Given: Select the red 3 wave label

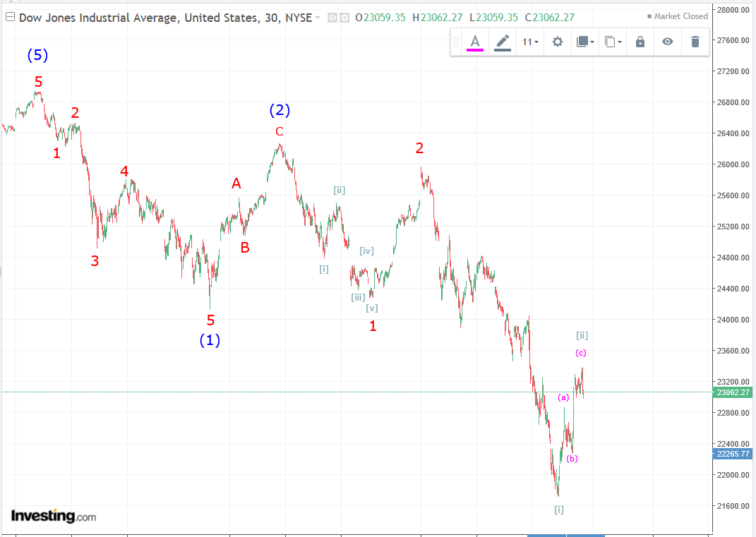Looking at the screenshot, I should (95, 261).
